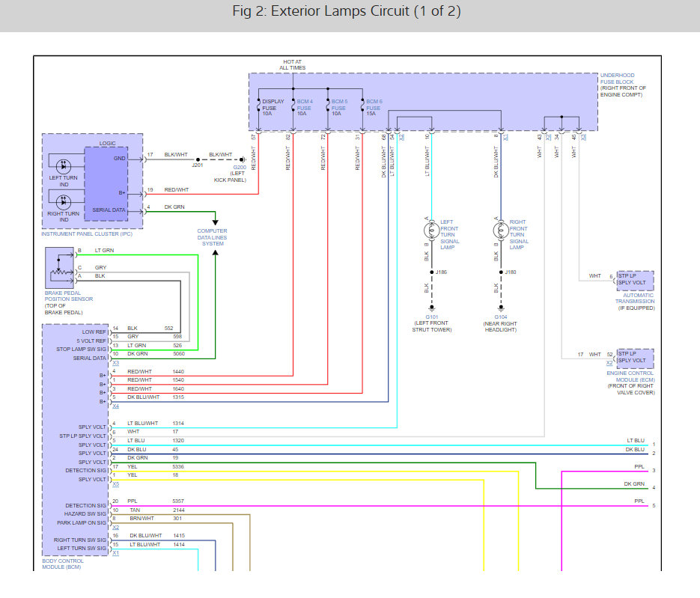Click the '(LEFT FRONT STRUT TOWER)' location label
Screen dimensions: 700x598
coord(432,326)
